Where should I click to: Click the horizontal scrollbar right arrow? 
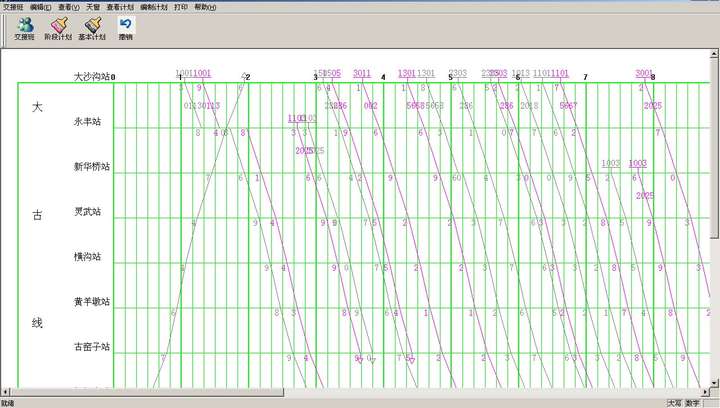tap(706, 392)
